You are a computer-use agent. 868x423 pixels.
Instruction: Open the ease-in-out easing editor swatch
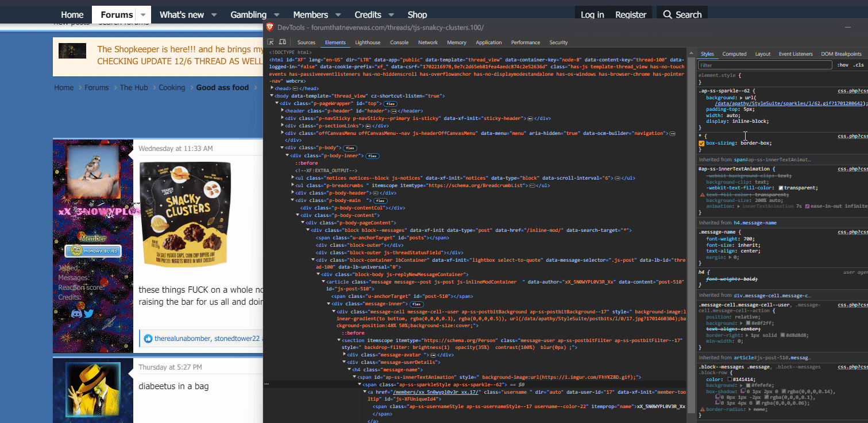pyautogui.click(x=808, y=206)
